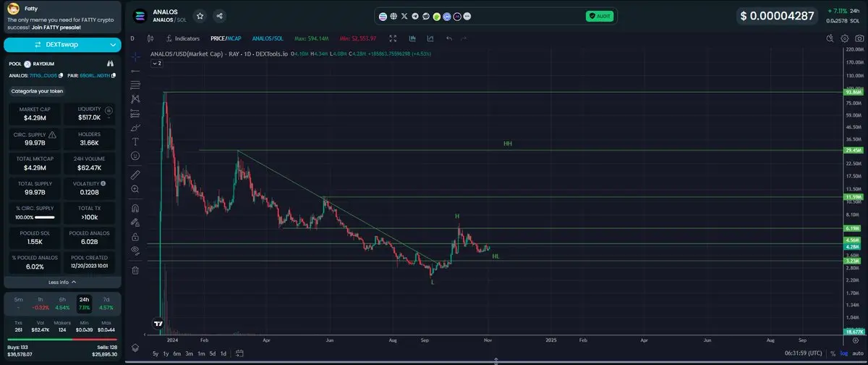Open the candlestick chart style selector
This screenshot has width=868, height=365.
[x=150, y=38]
